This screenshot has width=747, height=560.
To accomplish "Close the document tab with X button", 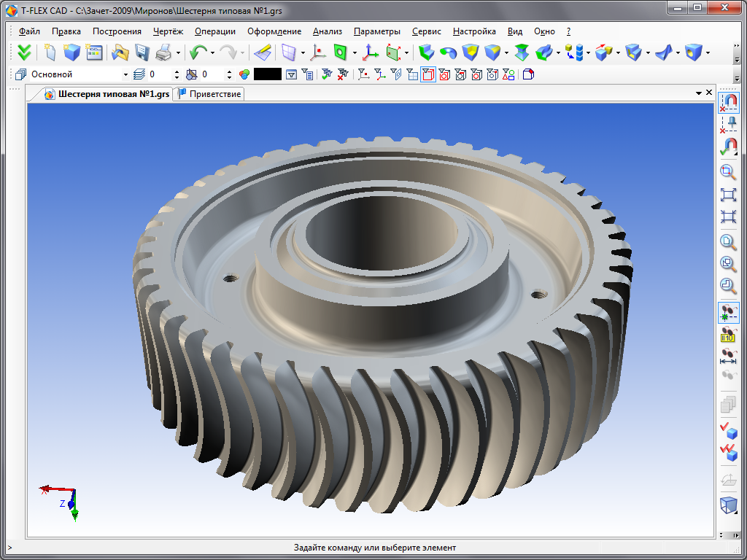I will coord(708,93).
